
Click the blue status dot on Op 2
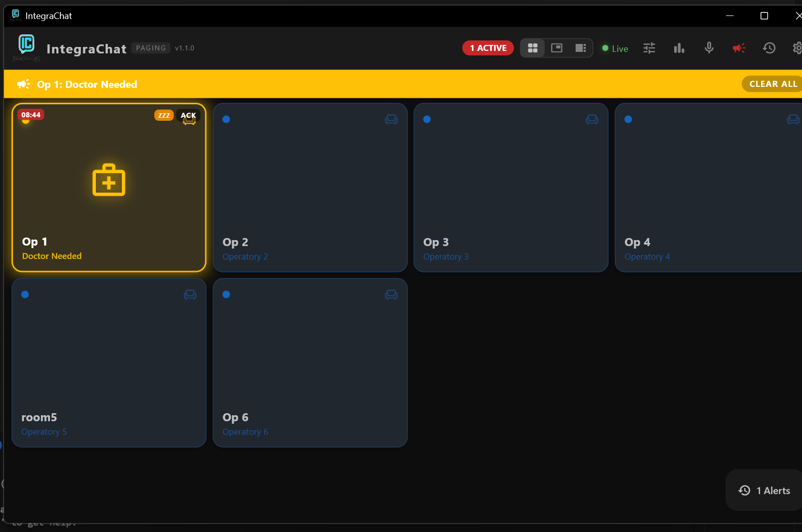point(226,119)
